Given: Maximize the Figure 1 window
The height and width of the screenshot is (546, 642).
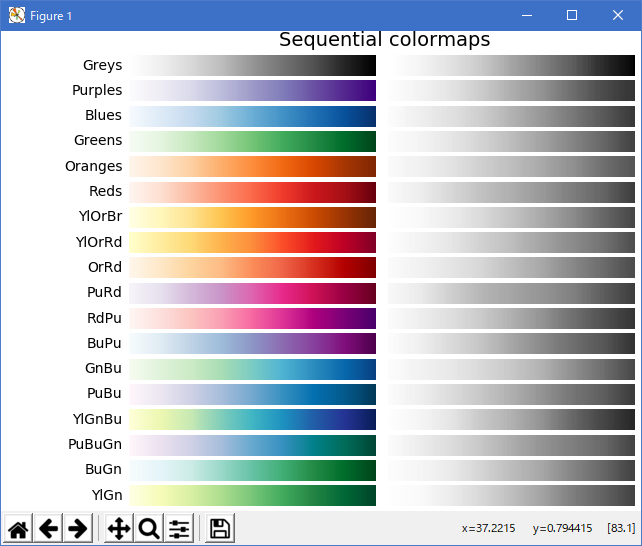Looking at the screenshot, I should [572, 16].
